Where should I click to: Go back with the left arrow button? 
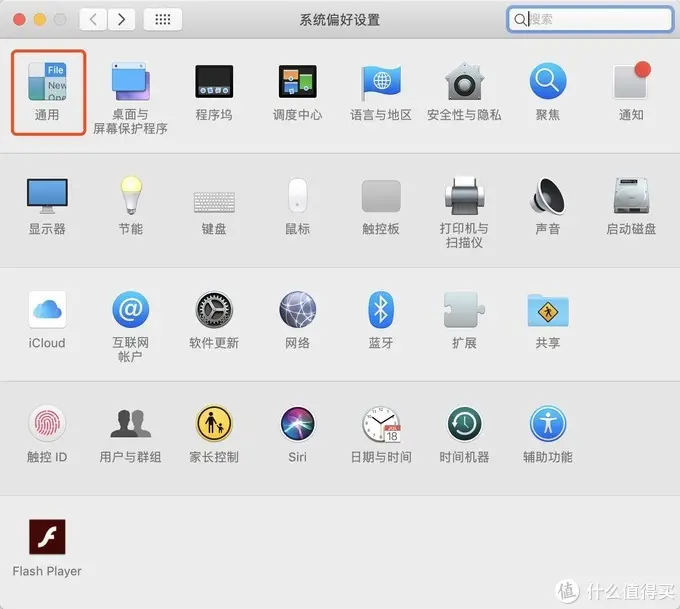pyautogui.click(x=93, y=20)
